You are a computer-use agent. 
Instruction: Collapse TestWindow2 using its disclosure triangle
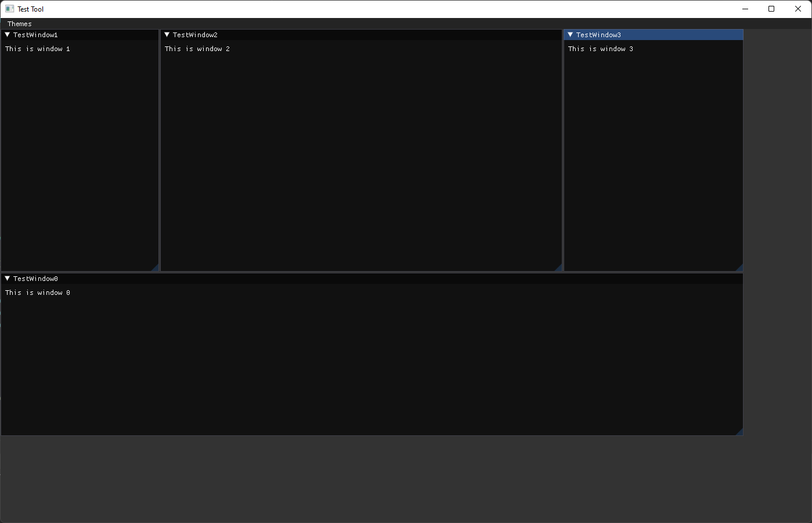click(167, 34)
